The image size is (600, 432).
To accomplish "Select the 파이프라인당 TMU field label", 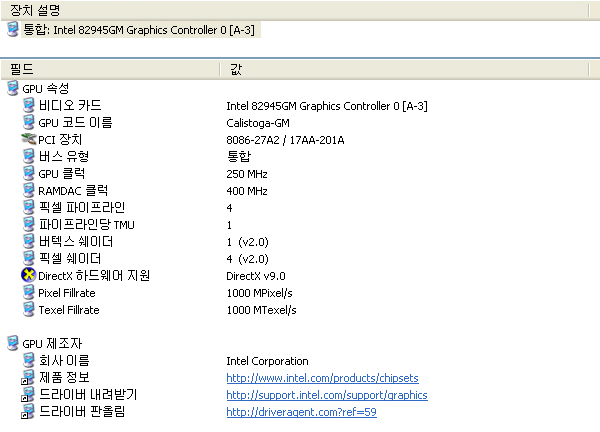I will click(x=86, y=225).
